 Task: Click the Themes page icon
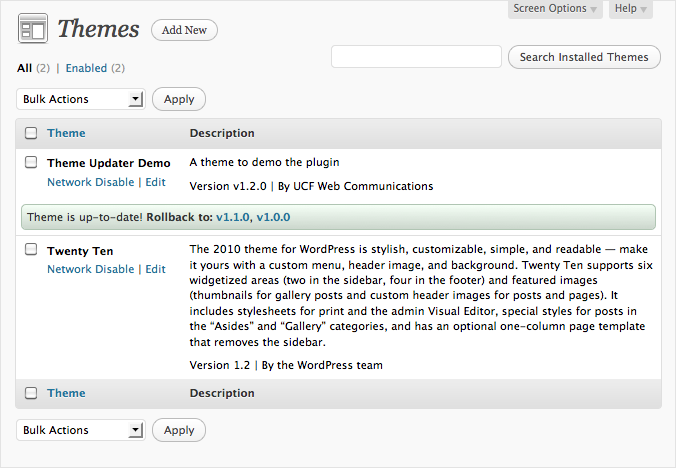coord(33,28)
